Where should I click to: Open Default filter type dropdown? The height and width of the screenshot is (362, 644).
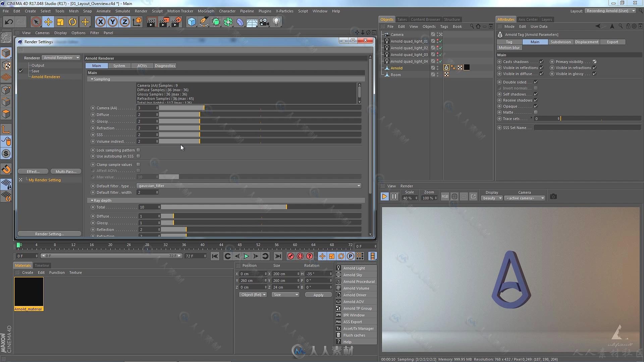click(x=249, y=186)
